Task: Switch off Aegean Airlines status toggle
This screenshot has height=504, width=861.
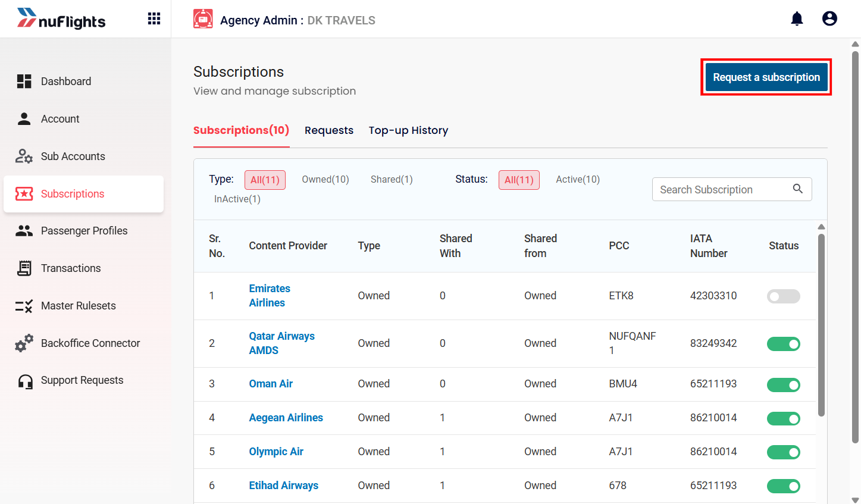Action: click(x=784, y=419)
